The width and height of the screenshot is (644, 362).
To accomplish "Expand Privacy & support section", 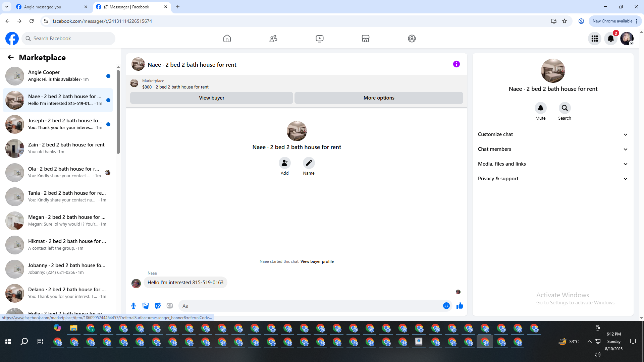I will [x=553, y=179].
